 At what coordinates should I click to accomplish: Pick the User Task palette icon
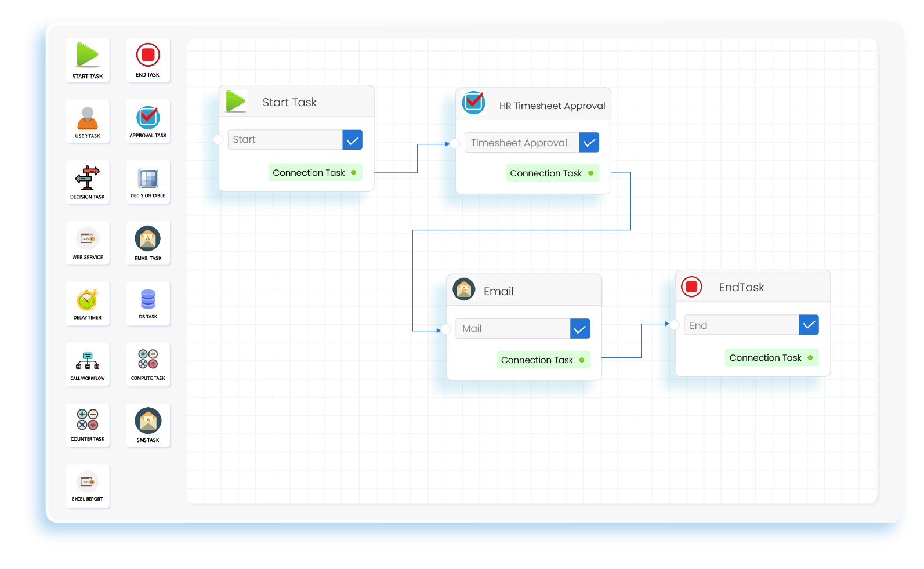88,118
